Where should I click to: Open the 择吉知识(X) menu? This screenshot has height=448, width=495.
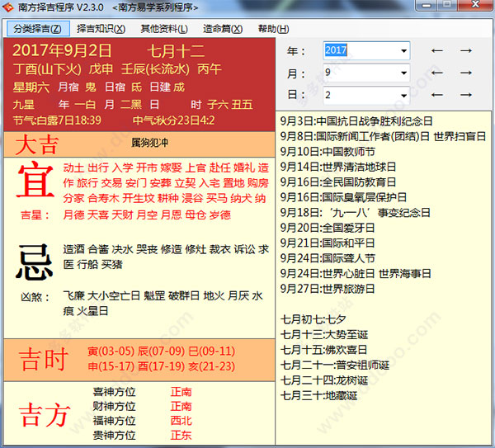[x=101, y=29]
